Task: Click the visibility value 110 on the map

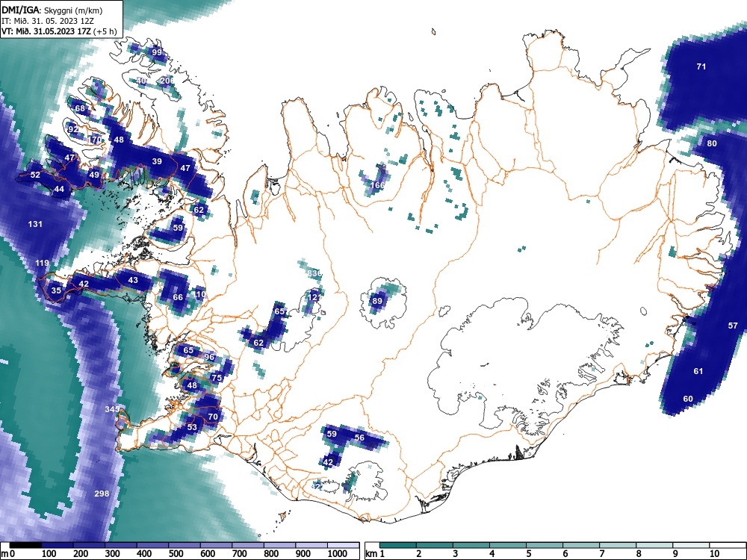Action: click(200, 294)
